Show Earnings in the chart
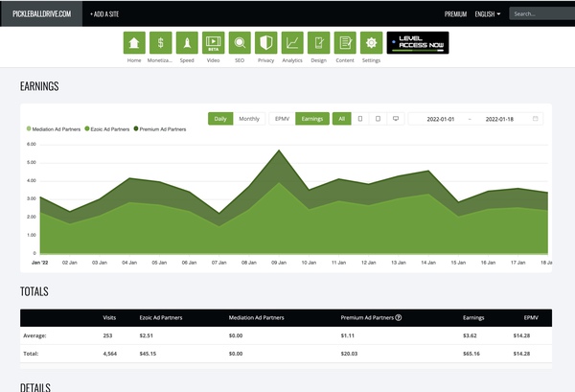This screenshot has height=392, width=575. tap(312, 119)
